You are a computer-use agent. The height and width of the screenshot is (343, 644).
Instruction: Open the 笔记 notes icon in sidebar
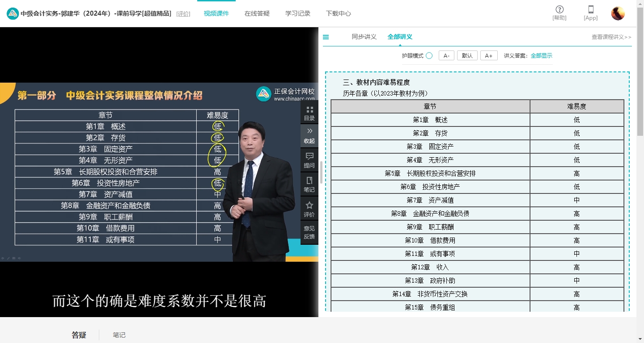point(309,184)
